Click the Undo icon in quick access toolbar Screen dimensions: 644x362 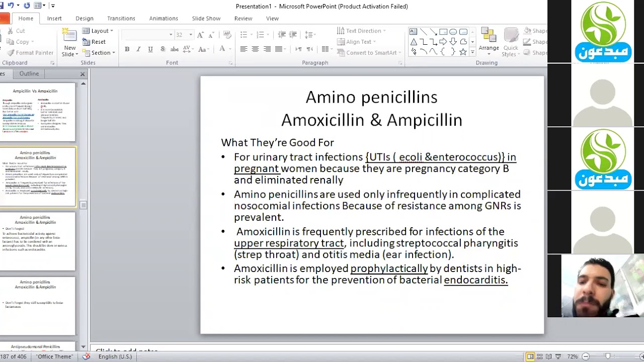point(11,6)
